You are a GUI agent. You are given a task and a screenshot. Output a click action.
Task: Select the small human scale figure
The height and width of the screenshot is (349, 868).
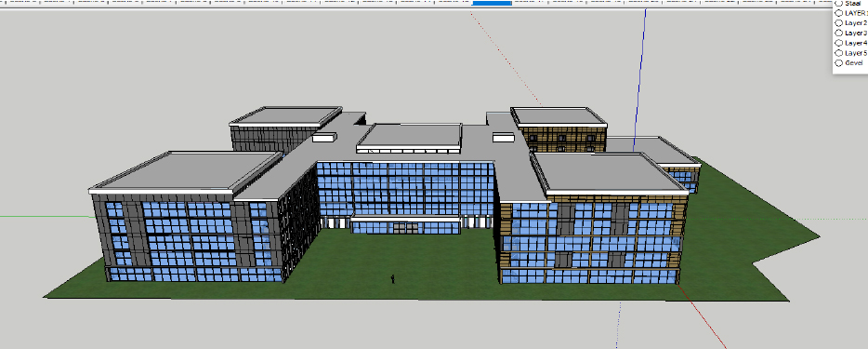pos(392,278)
